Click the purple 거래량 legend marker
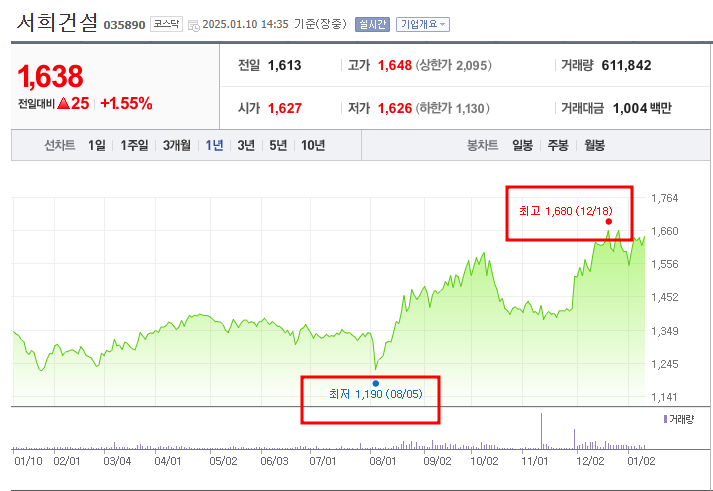The width and height of the screenshot is (713, 491). [665, 419]
